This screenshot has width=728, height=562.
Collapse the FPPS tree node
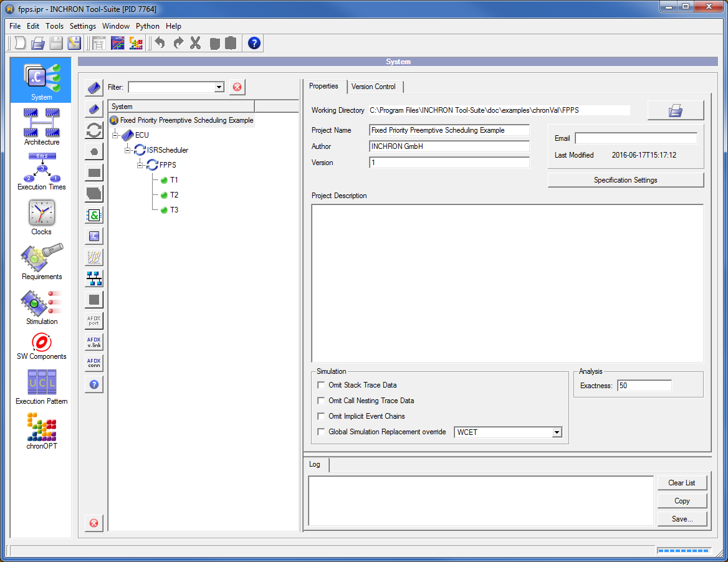click(140, 164)
